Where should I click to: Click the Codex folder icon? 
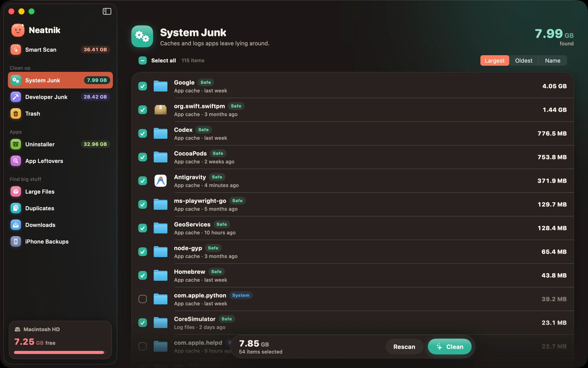tap(161, 133)
